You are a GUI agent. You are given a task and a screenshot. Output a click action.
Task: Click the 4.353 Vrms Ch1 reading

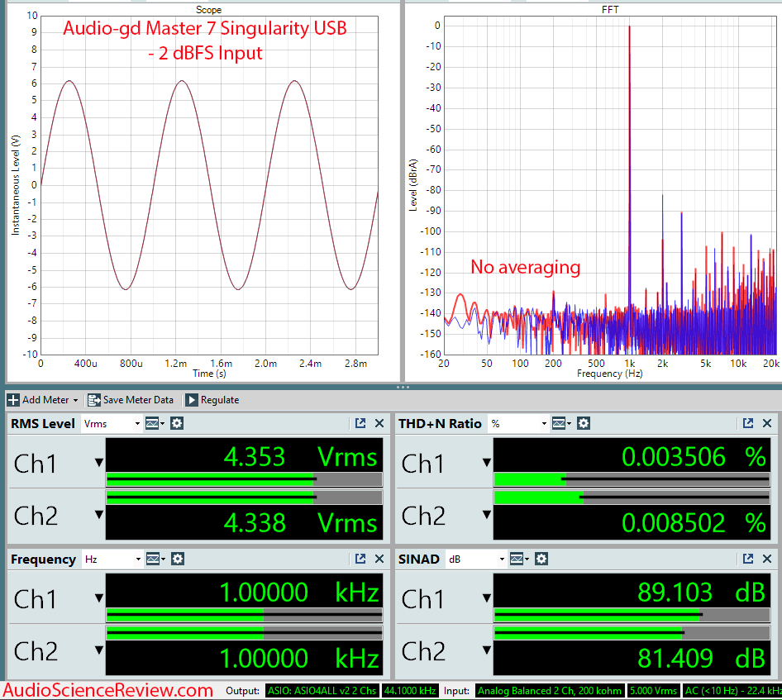[300, 457]
